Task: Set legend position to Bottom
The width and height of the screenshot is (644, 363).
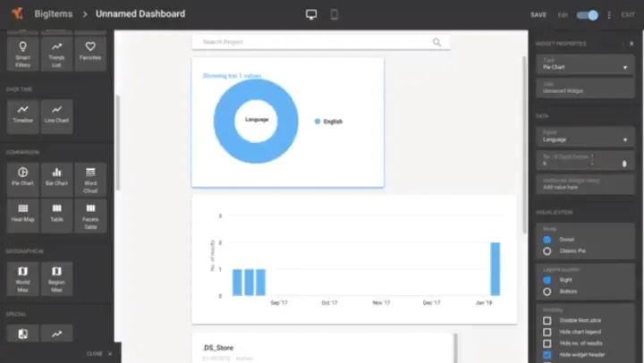Action: [547, 291]
